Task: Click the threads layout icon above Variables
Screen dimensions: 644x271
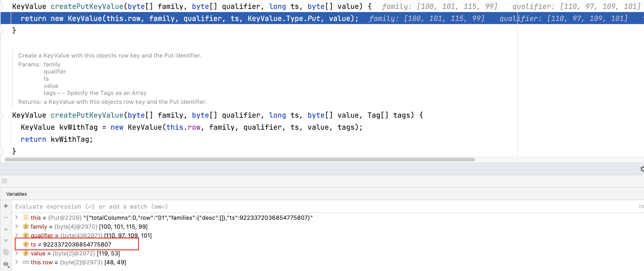Action: [x=4, y=181]
